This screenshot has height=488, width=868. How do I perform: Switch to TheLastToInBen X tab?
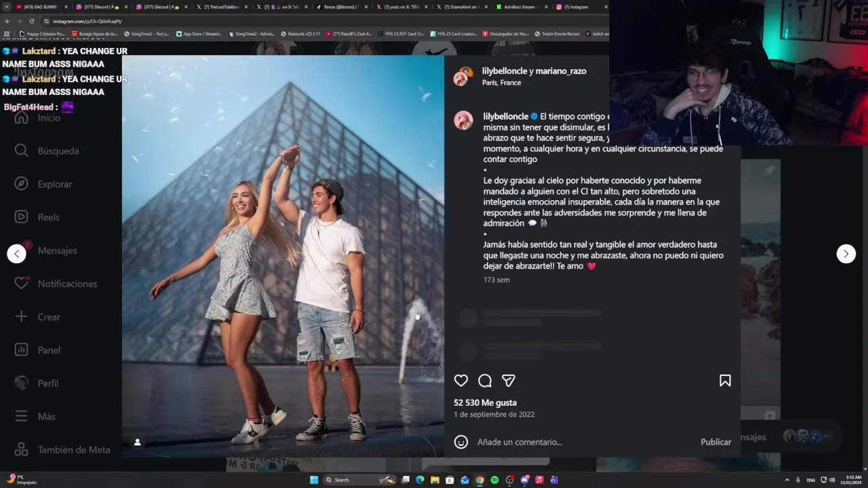click(222, 7)
